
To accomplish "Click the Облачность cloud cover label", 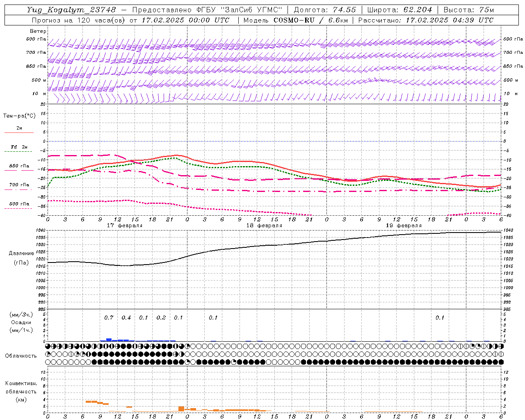I will [21, 356].
